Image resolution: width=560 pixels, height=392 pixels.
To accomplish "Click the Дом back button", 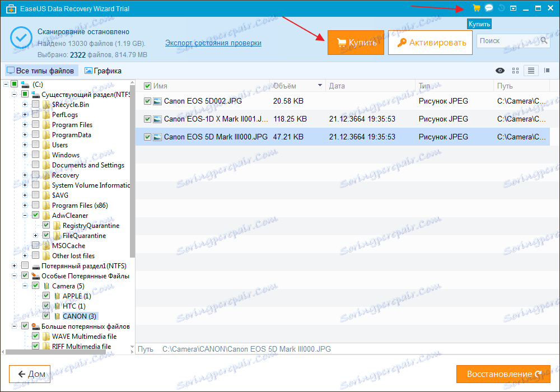I will [30, 374].
